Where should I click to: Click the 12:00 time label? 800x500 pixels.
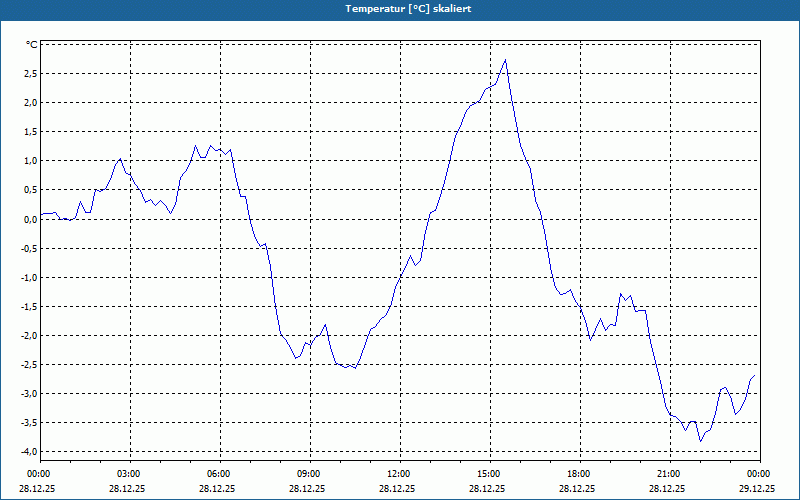[x=400, y=474]
